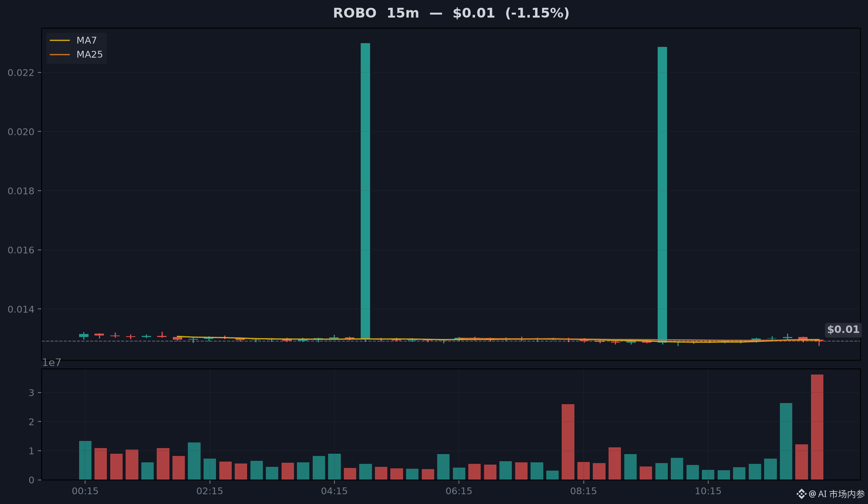
Task: Click the "04:15" time axis label
Action: coord(334,491)
